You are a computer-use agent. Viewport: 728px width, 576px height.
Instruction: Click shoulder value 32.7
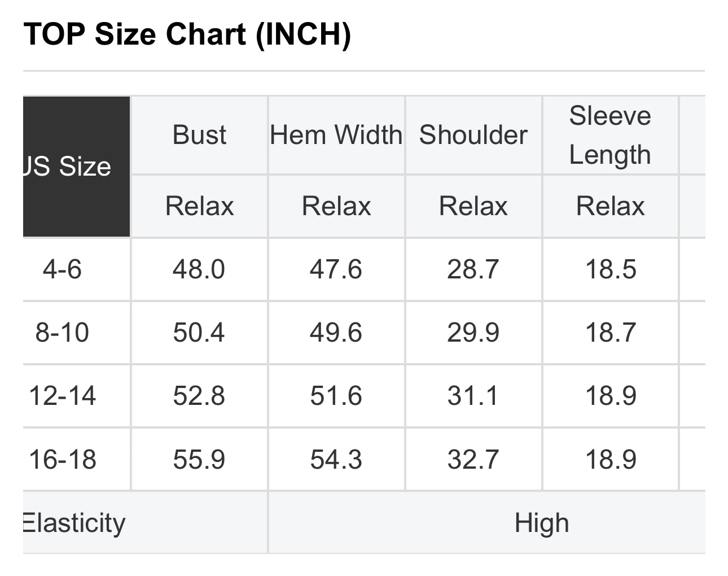coord(473,459)
